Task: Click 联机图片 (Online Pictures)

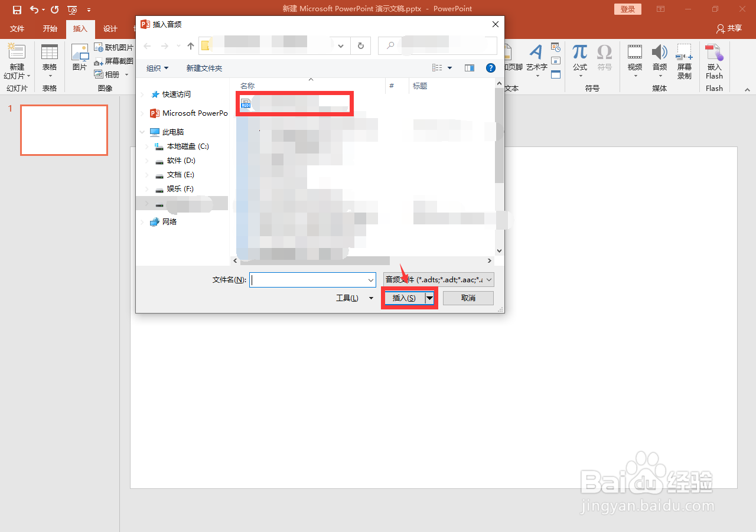Action: click(x=114, y=47)
